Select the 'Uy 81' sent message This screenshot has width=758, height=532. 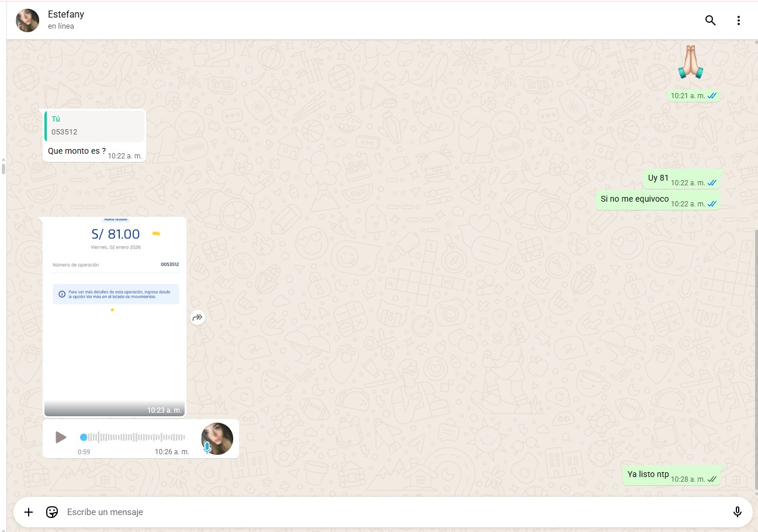coord(658,178)
